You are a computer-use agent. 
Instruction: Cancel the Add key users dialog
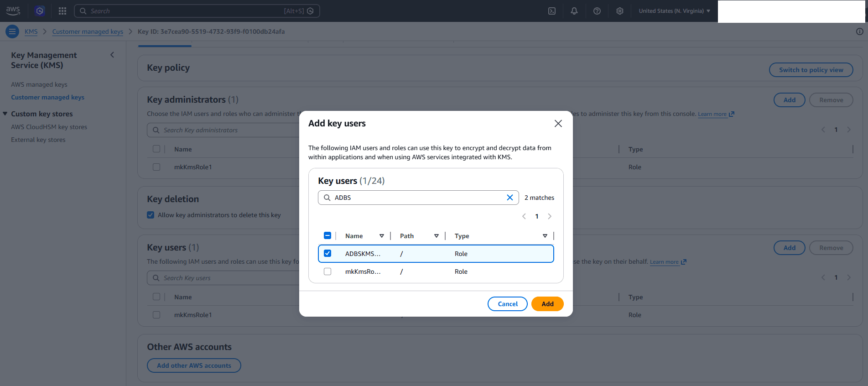tap(508, 304)
